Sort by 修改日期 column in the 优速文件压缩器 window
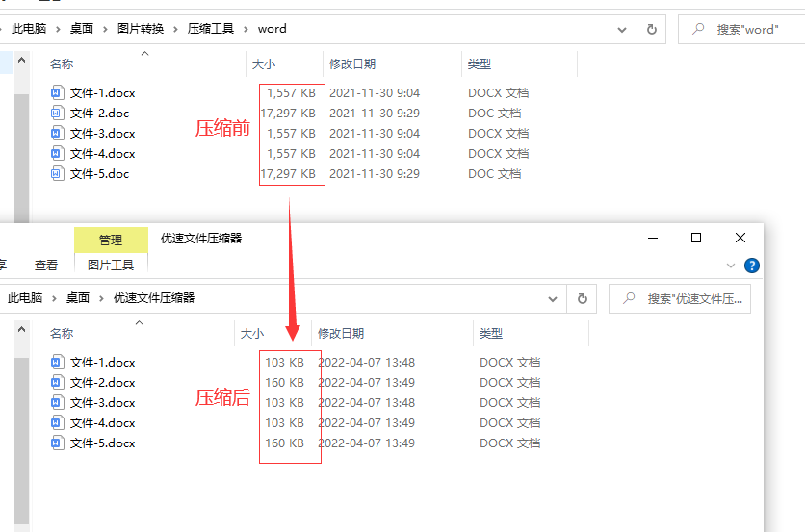 click(341, 334)
